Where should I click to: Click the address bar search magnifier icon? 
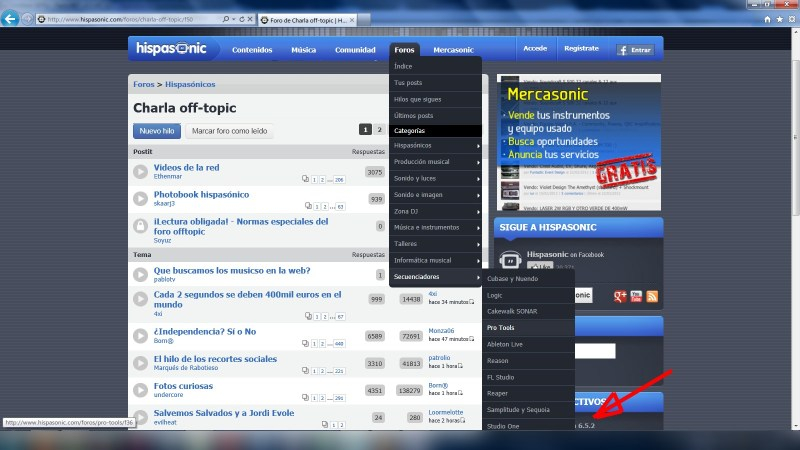click(226, 19)
